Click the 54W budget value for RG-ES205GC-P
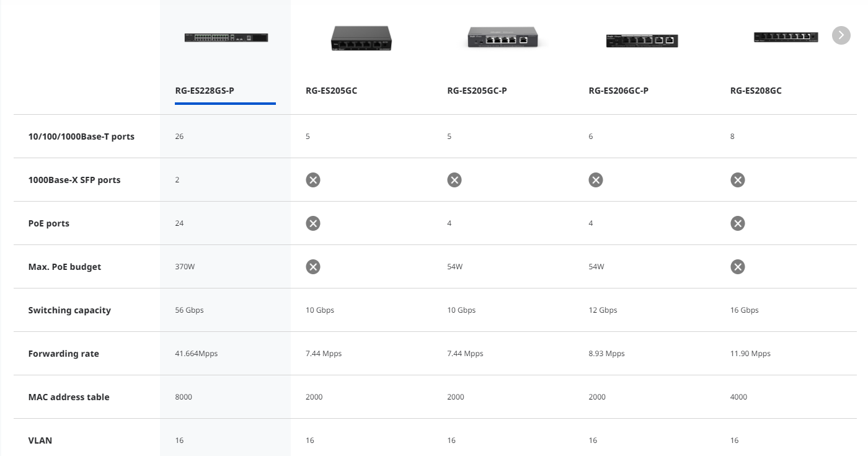The width and height of the screenshot is (868, 456). point(455,267)
